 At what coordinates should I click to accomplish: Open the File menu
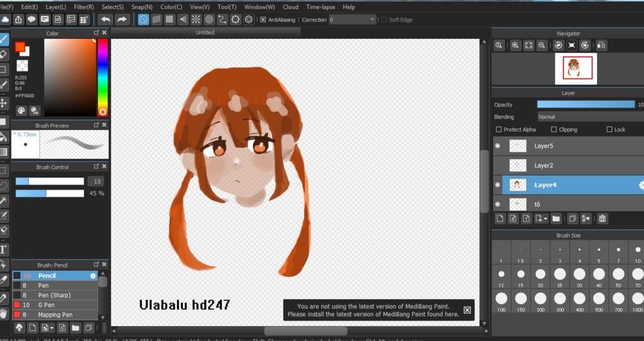tap(6, 7)
